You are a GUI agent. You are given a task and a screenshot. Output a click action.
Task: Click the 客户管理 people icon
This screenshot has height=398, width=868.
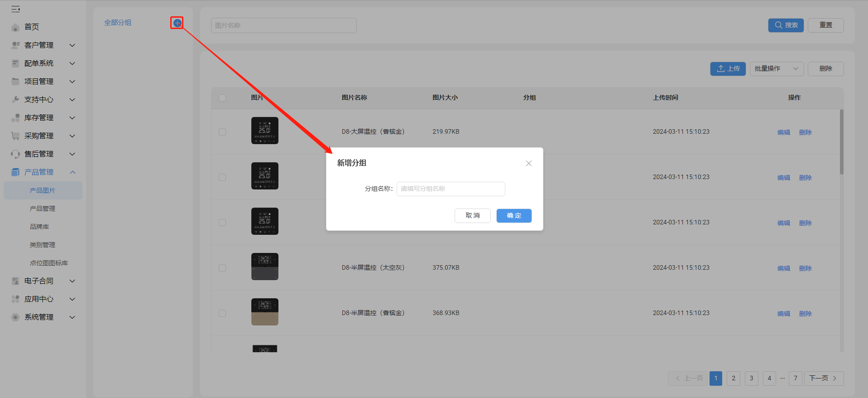pos(15,45)
